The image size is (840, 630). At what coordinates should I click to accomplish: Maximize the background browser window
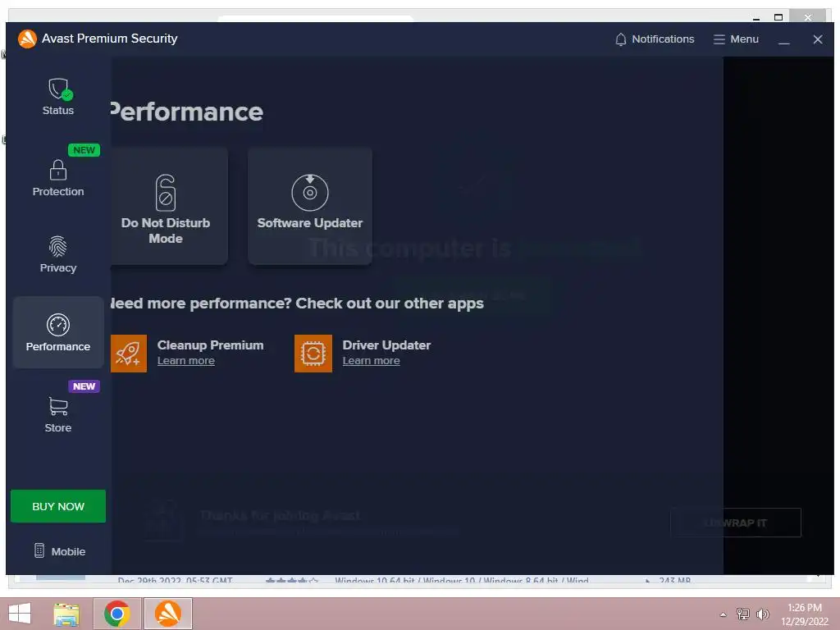pos(778,17)
